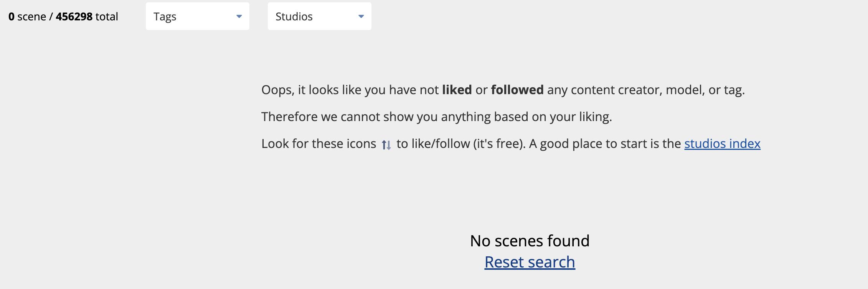Click the bold word liked
868x289 pixels.
[457, 90]
